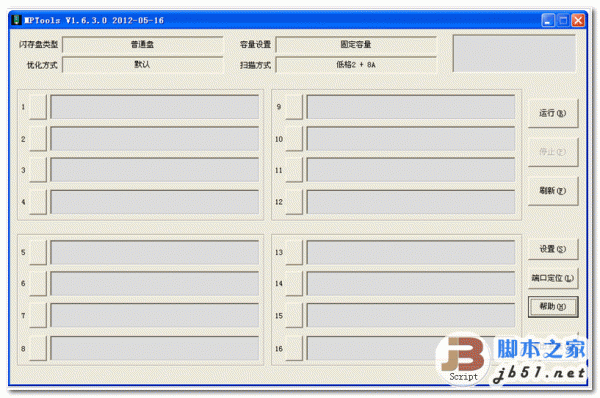The image size is (600, 398).
Task: Click the progress bar of port 6
Action: [155, 284]
